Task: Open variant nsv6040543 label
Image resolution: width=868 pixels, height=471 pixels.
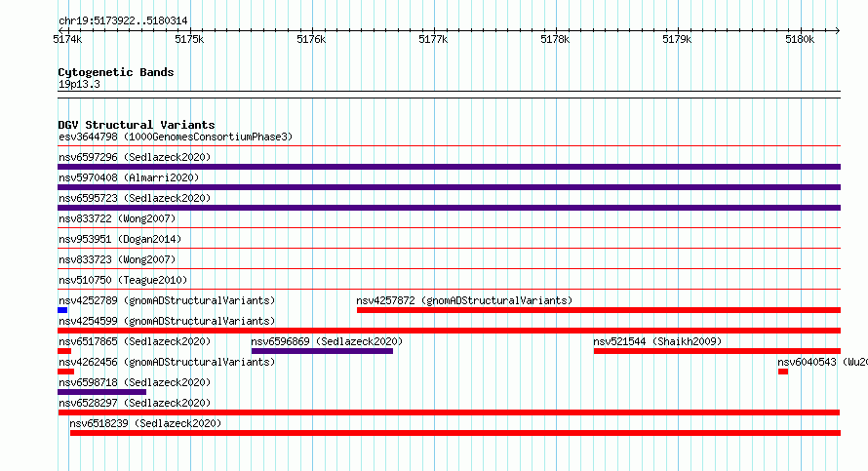Action: pyautogui.click(x=822, y=362)
